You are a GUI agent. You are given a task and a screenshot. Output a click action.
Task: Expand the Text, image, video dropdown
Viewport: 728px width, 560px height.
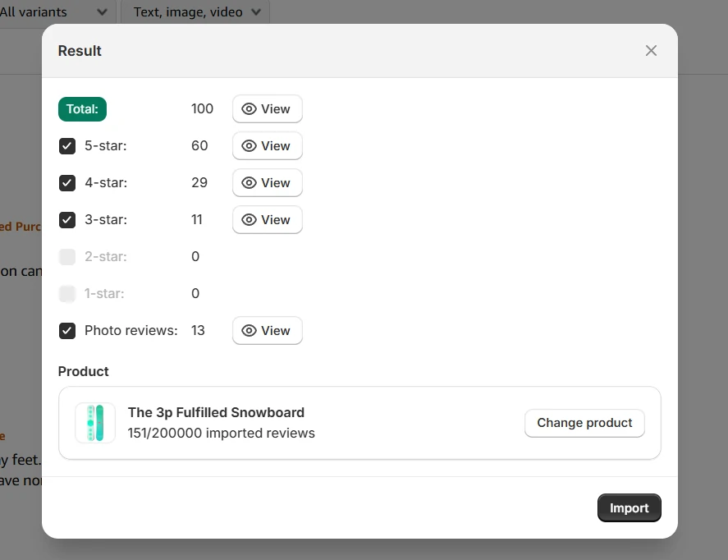coord(195,12)
